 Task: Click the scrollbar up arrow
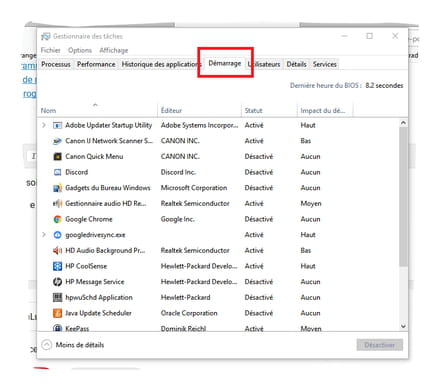tap(403, 123)
